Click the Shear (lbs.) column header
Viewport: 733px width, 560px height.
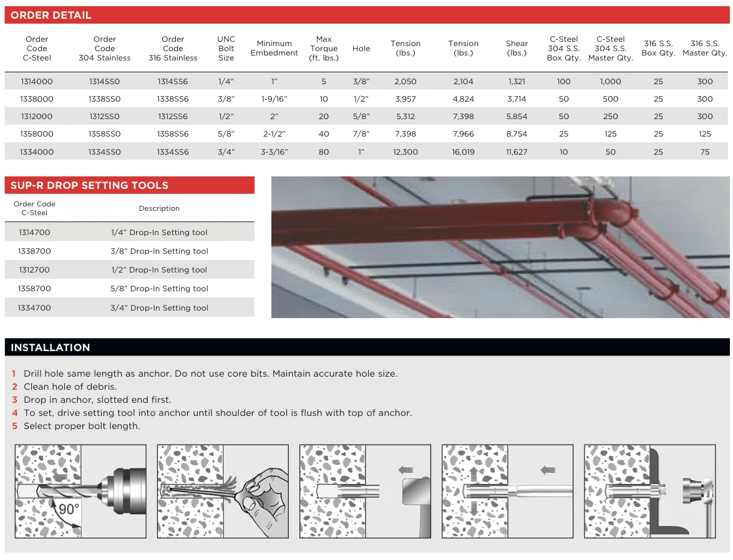(517, 49)
